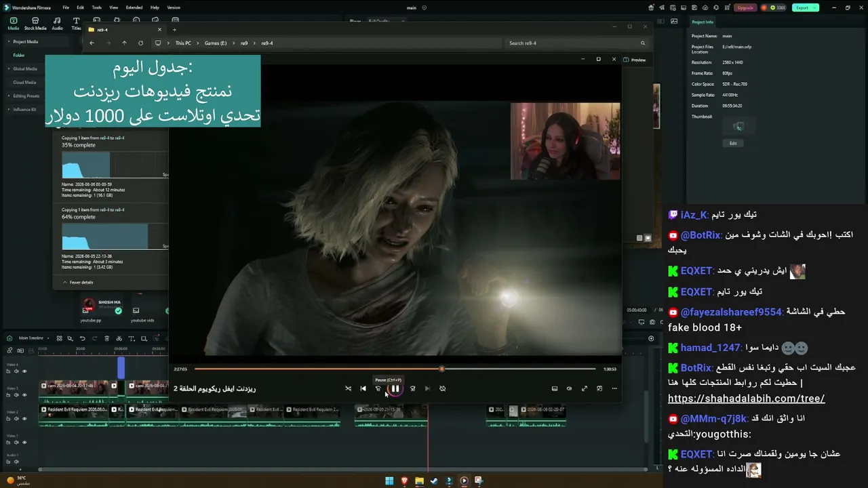
Task: Skip to previous track in media player
Action: coord(363,388)
